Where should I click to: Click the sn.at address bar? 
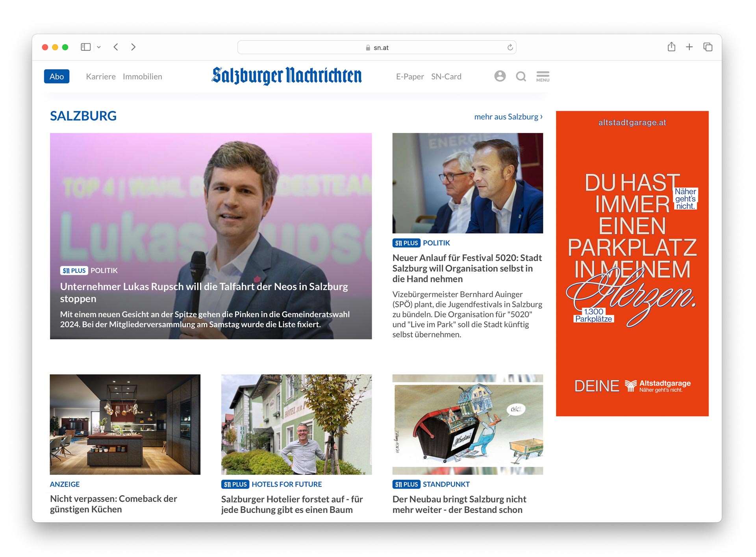pyautogui.click(x=377, y=47)
